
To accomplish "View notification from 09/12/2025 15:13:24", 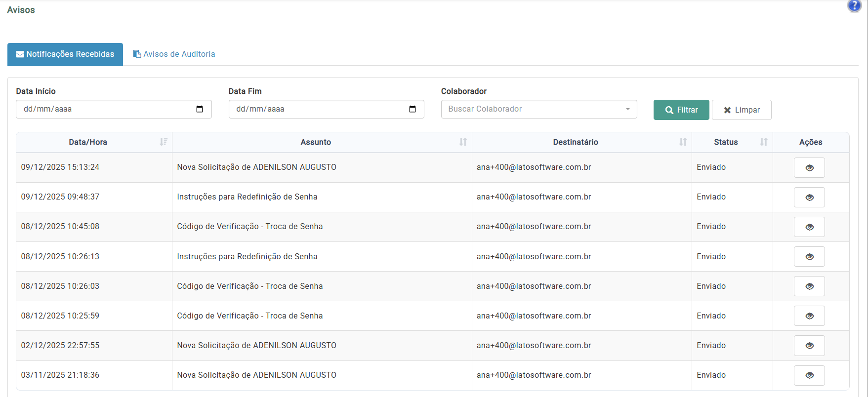I will pos(809,168).
